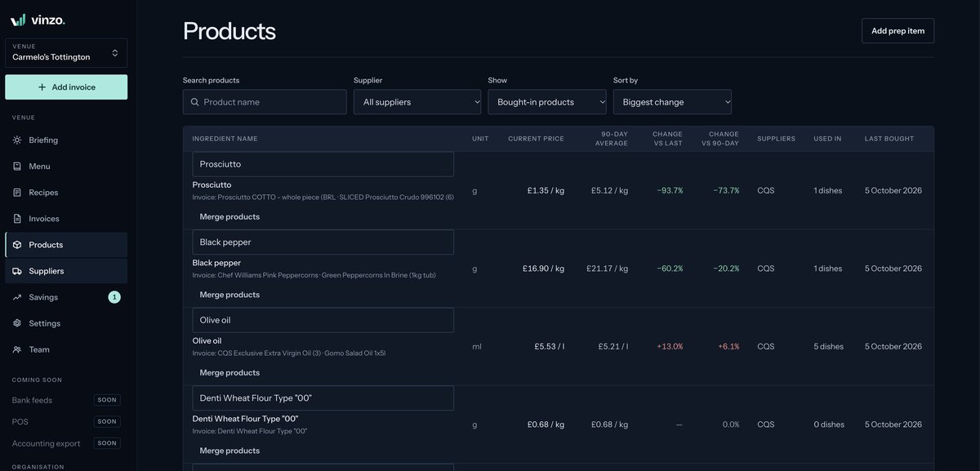Merge products for Prosciutto
Screen dimensions: 980x471
coord(229,217)
